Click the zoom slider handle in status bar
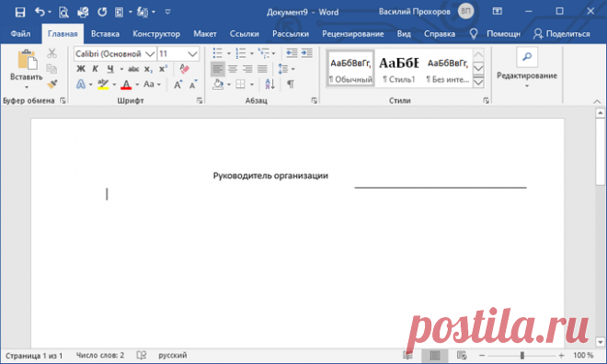 pyautogui.click(x=522, y=355)
